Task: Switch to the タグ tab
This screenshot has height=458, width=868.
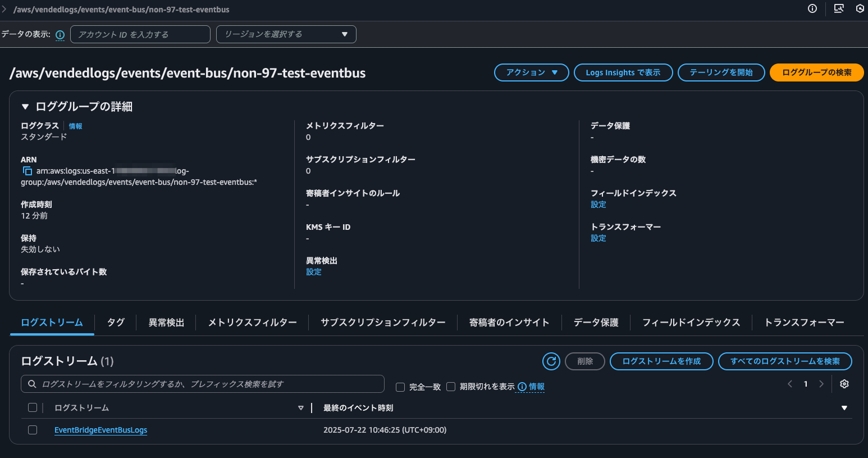Action: (x=116, y=323)
